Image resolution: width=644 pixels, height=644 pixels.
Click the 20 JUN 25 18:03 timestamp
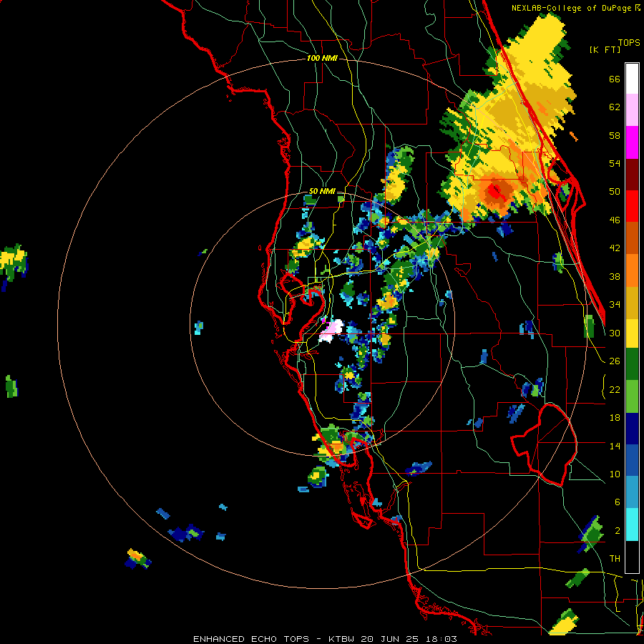point(409,639)
